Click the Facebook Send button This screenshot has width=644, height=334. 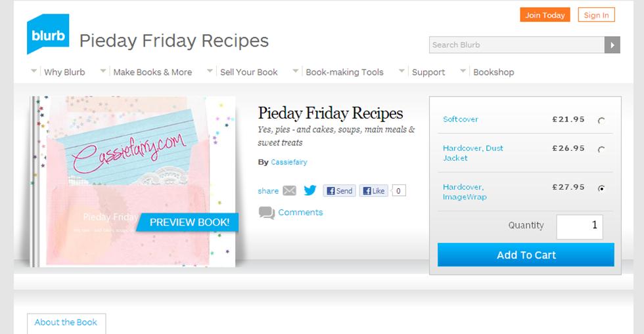(x=339, y=191)
